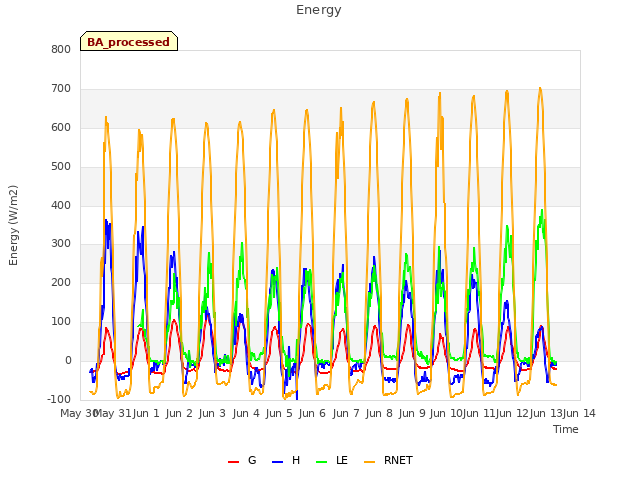640x480 pixels.
Task: Click the 800 y-axis tick label
Action: coord(61,50)
